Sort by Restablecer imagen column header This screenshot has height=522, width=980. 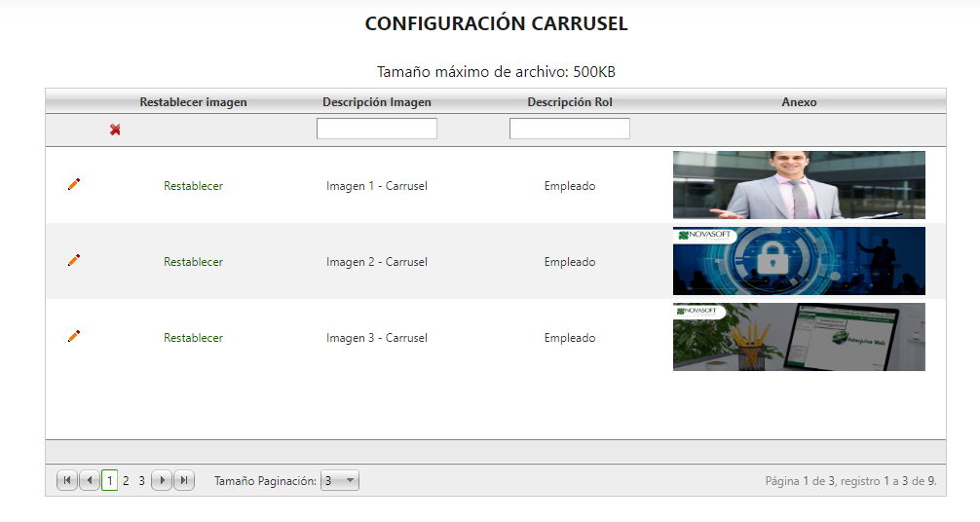[x=193, y=102]
